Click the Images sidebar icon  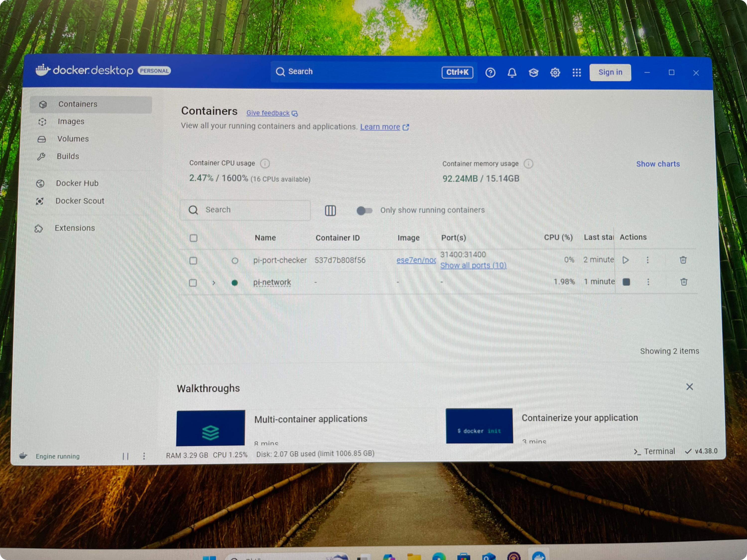pos(42,122)
